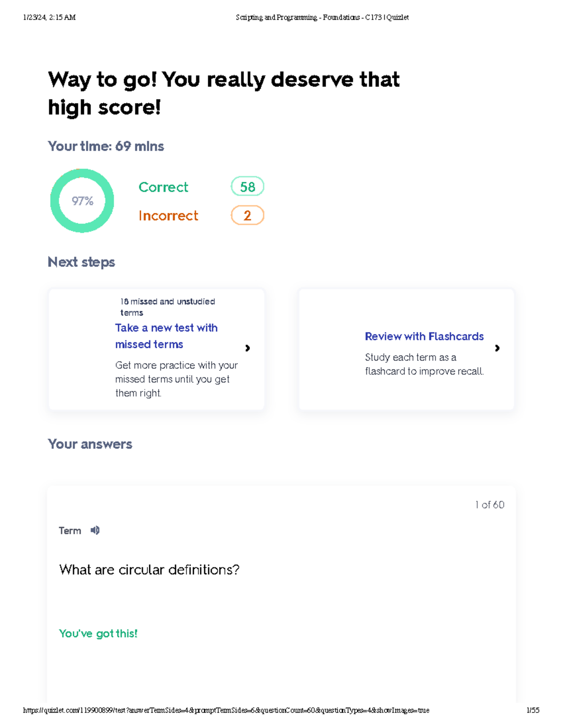Screen dimensions: 563x728
Task: Click the "Study each term as a flashcard" description
Action: [x=424, y=364]
